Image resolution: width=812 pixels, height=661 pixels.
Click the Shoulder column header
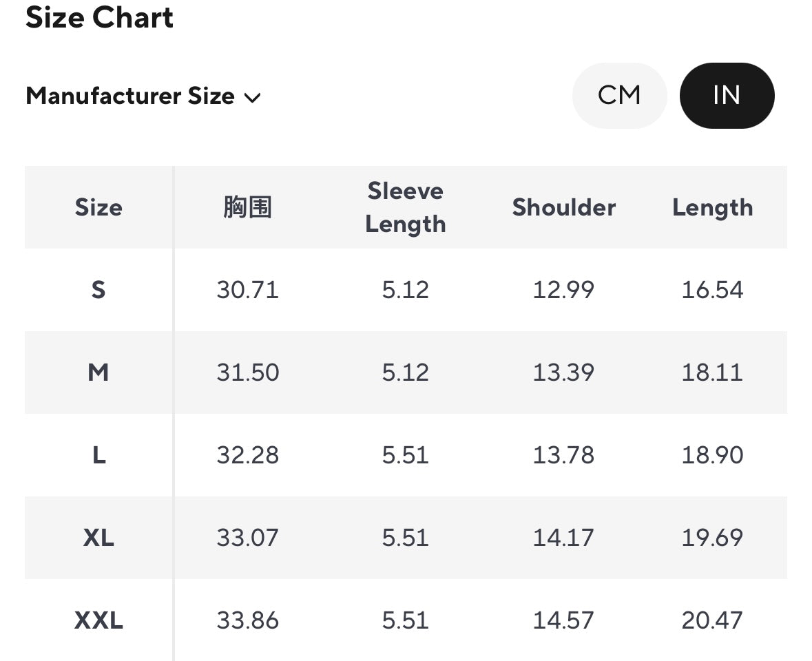563,207
